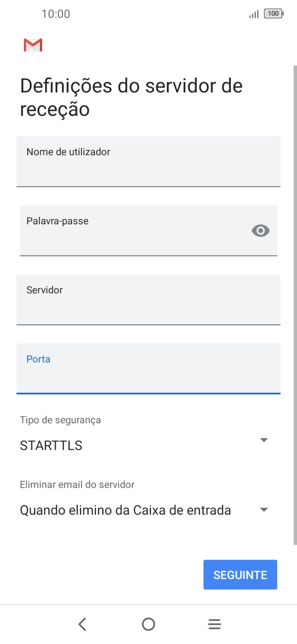Reveal the hidden Palavra-passe text
This screenshot has width=297, height=644.
(x=260, y=230)
